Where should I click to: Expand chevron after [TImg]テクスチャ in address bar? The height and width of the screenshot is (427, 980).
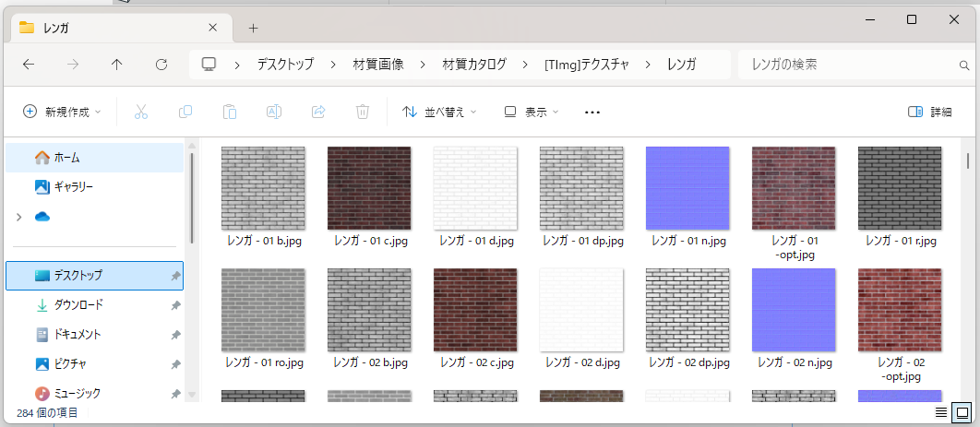tap(648, 65)
